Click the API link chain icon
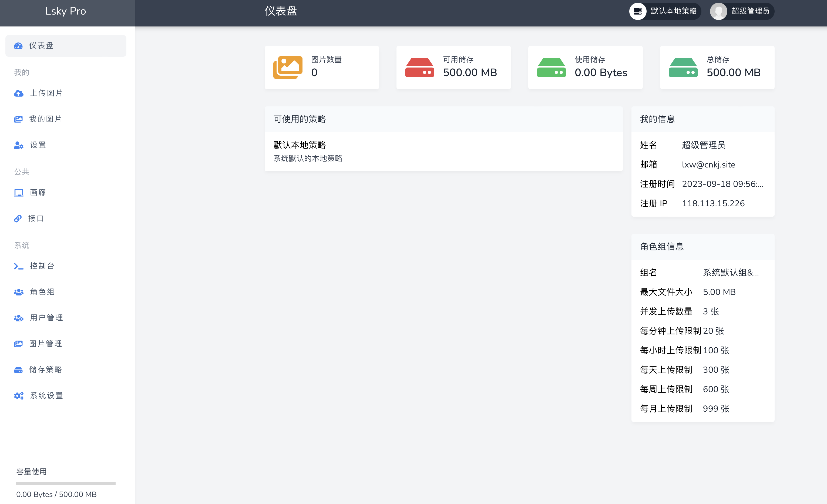This screenshot has width=827, height=504. pyautogui.click(x=18, y=219)
